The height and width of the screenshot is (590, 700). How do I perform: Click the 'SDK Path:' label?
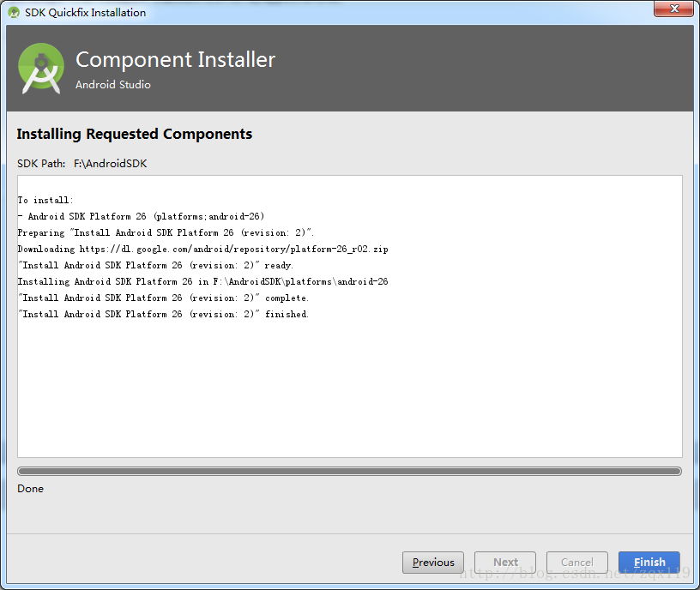click(41, 164)
